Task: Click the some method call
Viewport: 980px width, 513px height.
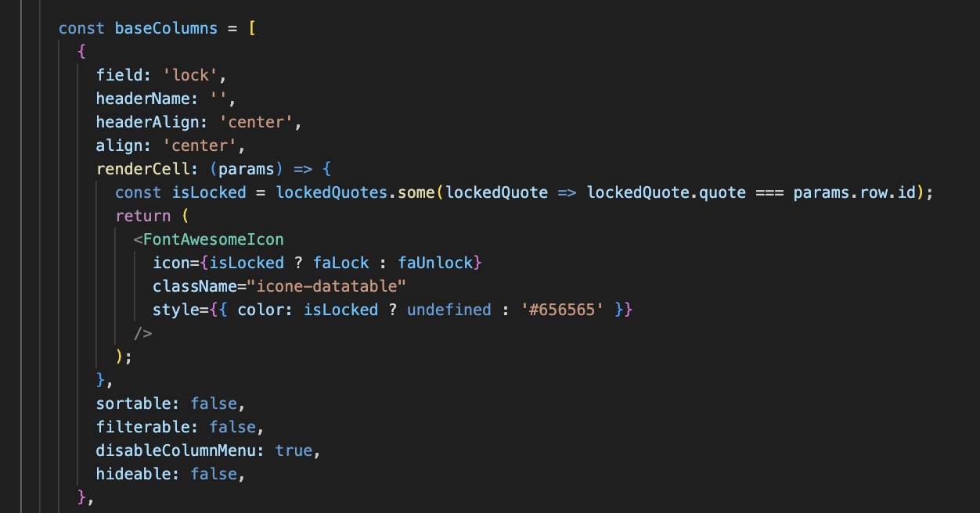Action: click(x=416, y=192)
